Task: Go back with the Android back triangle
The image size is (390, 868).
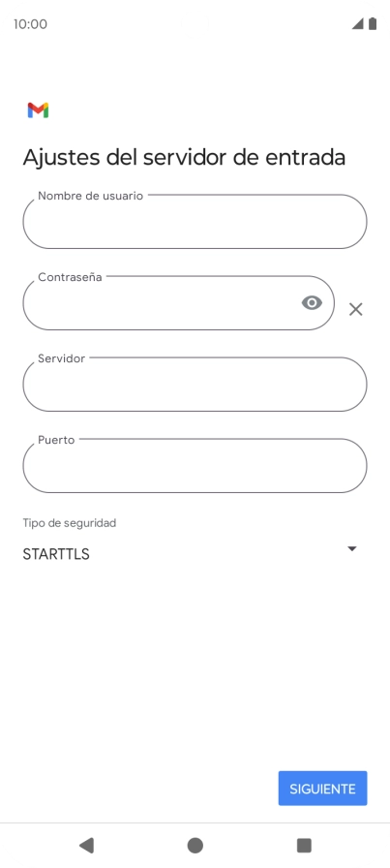Action: 86,846
